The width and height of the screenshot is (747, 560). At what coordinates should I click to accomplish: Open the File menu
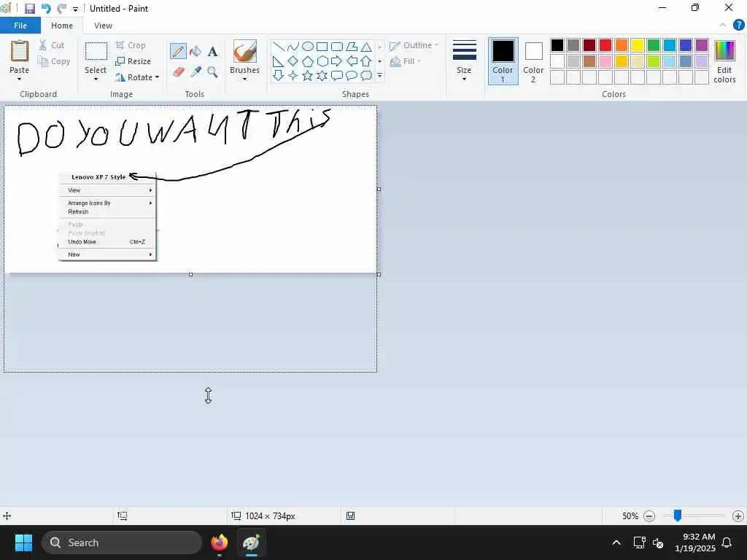pos(20,26)
